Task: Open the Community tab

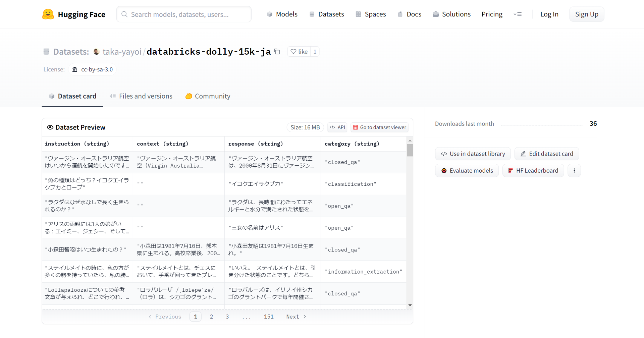Action: [x=208, y=96]
